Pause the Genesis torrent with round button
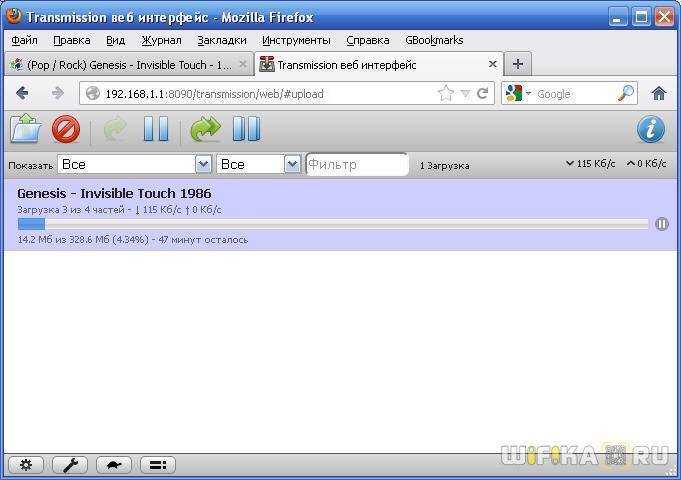 click(661, 224)
